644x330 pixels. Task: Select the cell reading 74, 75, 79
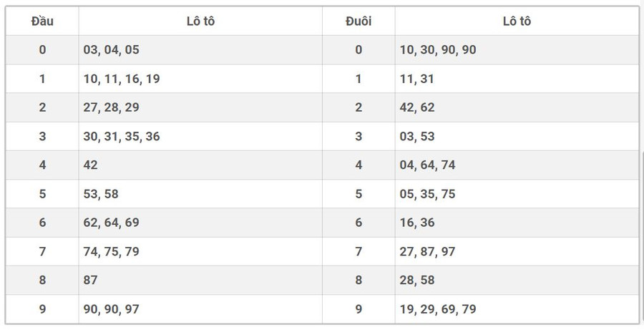[x=112, y=251]
